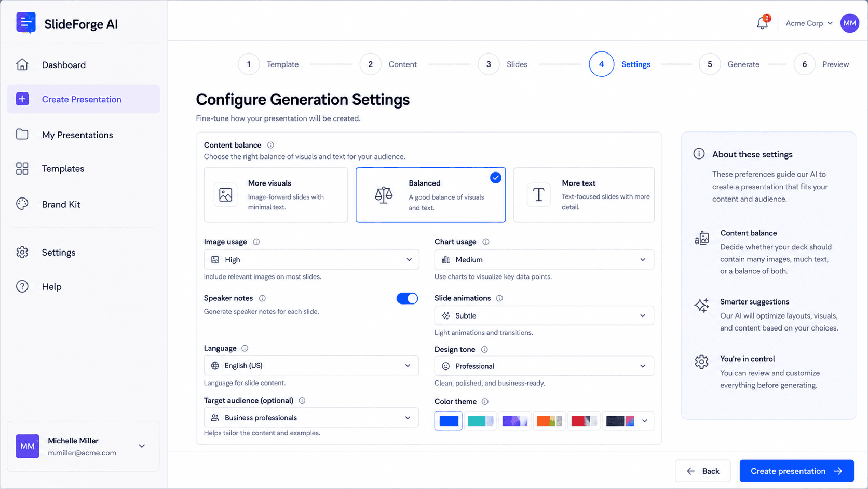
Task: Click the Smarter suggestions sparkle icon
Action: [702, 306]
